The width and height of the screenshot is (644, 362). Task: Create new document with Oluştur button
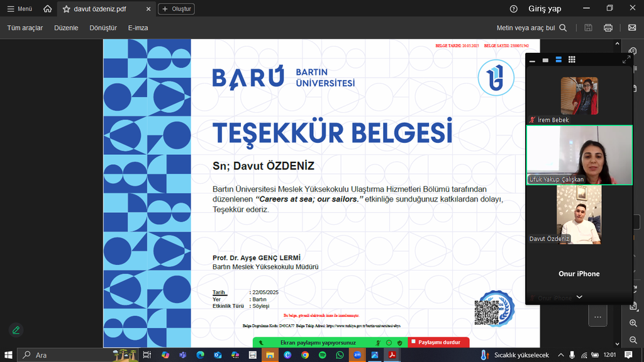(177, 9)
